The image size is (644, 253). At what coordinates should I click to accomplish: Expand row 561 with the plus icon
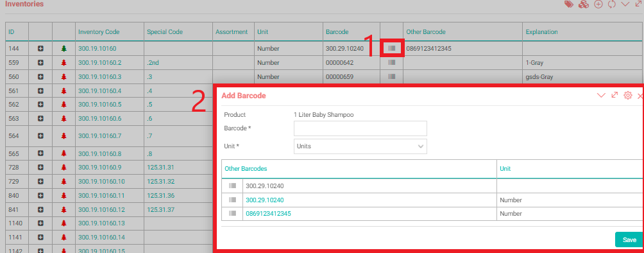click(40, 91)
